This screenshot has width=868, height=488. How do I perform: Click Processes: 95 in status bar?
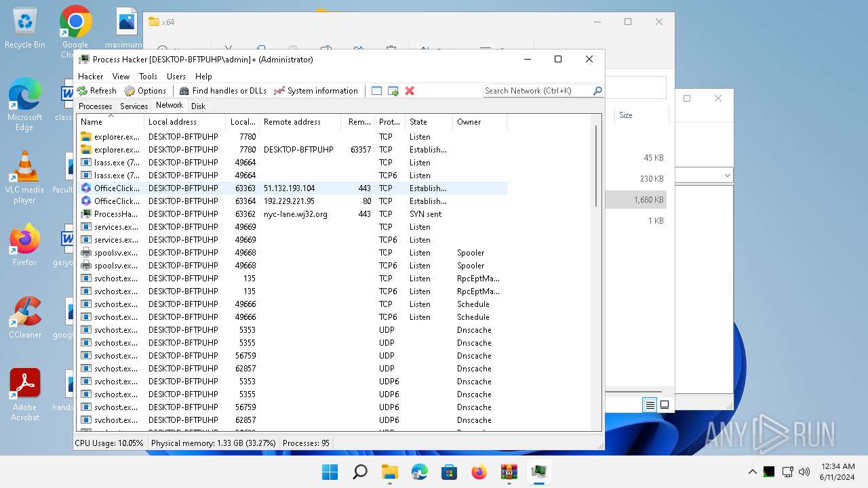point(306,443)
